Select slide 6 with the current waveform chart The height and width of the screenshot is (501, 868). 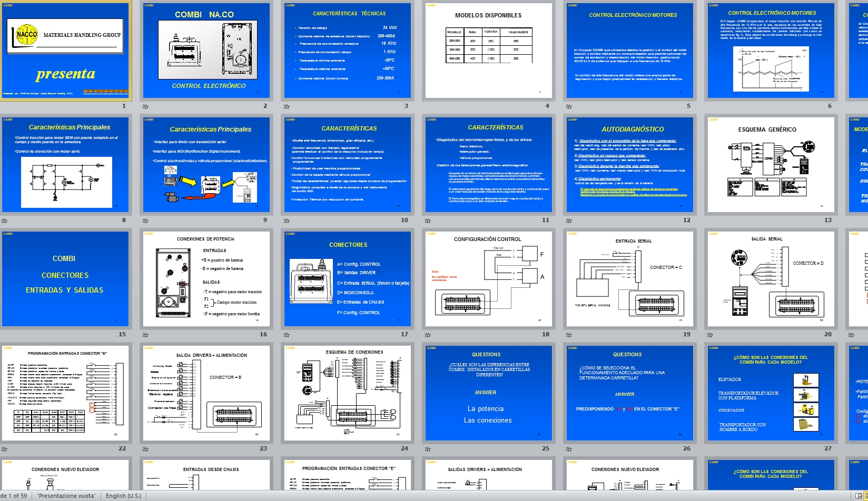771,51
